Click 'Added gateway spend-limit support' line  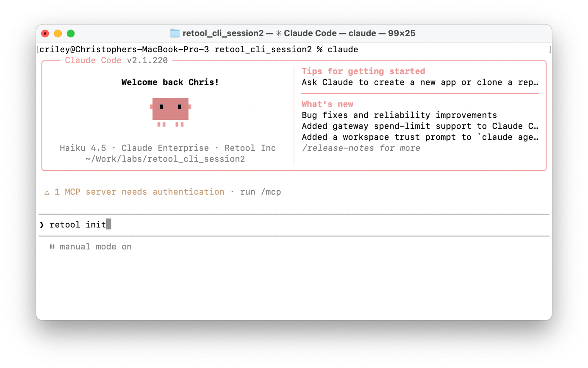[420, 126]
